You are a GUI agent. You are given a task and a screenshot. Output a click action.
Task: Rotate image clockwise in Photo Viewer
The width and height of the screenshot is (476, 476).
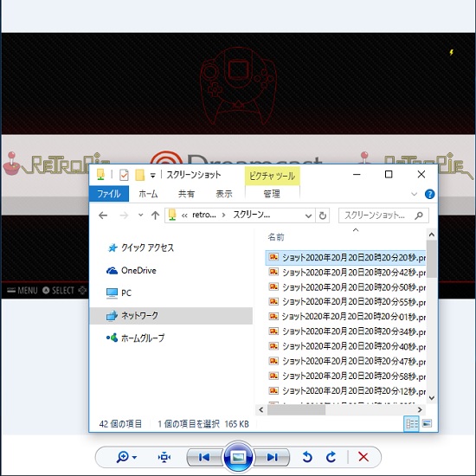pos(331,457)
